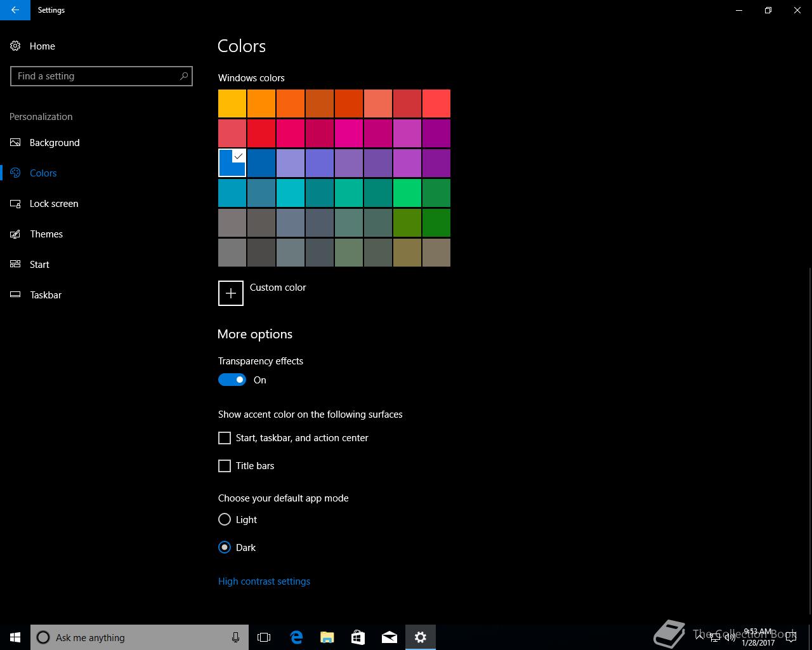812x650 pixels.
Task: Open Home via the gear icon
Action: (15, 46)
